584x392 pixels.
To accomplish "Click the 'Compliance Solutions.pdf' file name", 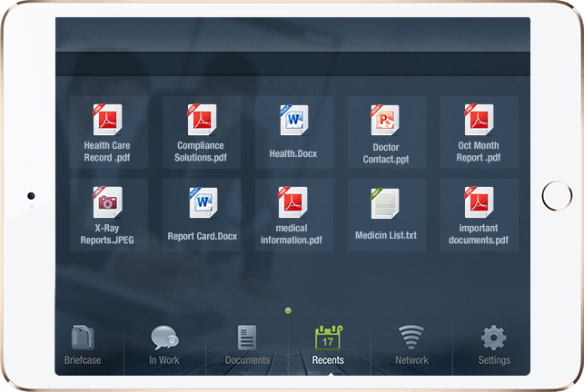I will pos(201,152).
